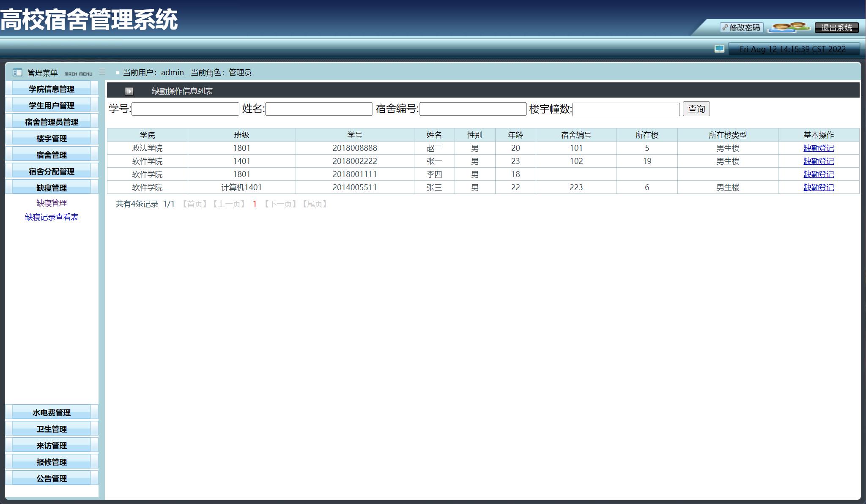Click the management menu panel icon
This screenshot has height=504, width=866.
[17, 72]
